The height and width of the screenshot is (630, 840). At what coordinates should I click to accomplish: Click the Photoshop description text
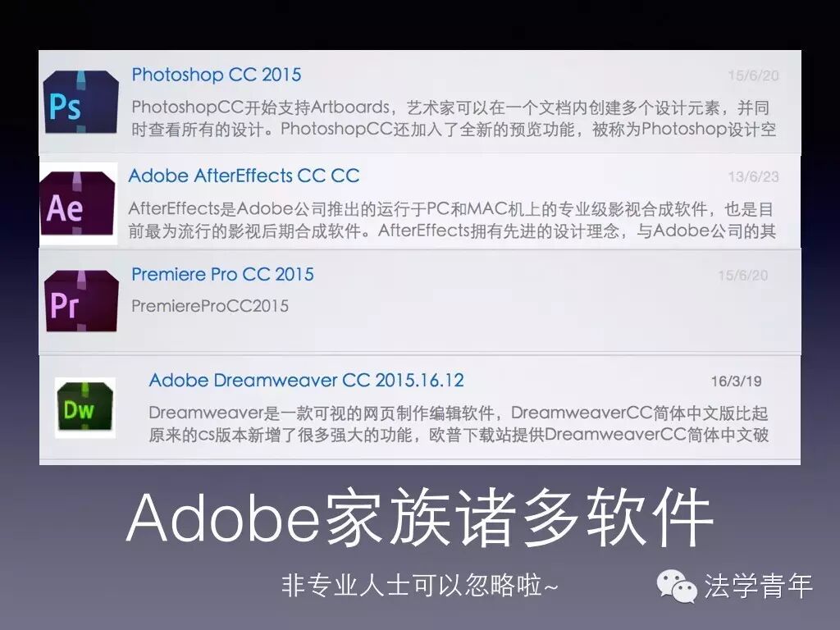(x=454, y=118)
